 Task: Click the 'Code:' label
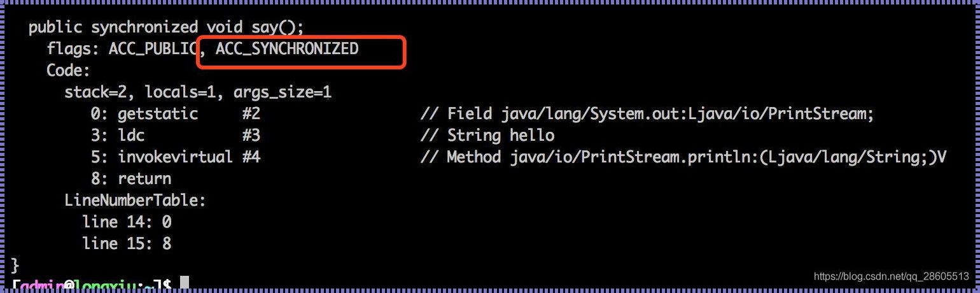(69, 70)
